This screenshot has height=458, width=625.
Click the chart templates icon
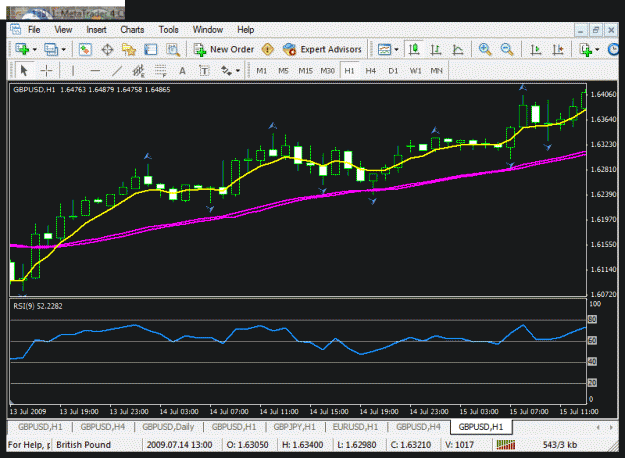384,49
